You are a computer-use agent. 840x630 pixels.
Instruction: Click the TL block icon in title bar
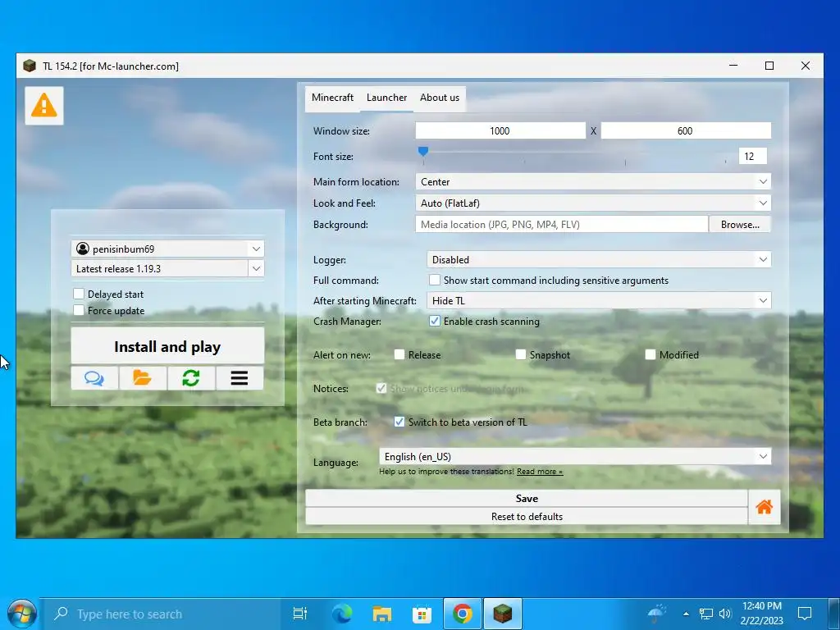click(x=30, y=66)
